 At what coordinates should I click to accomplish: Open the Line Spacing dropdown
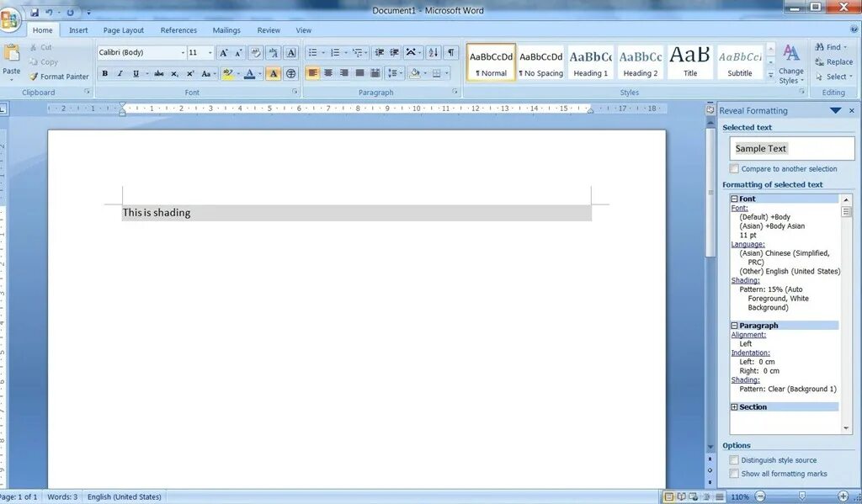pyautogui.click(x=395, y=73)
